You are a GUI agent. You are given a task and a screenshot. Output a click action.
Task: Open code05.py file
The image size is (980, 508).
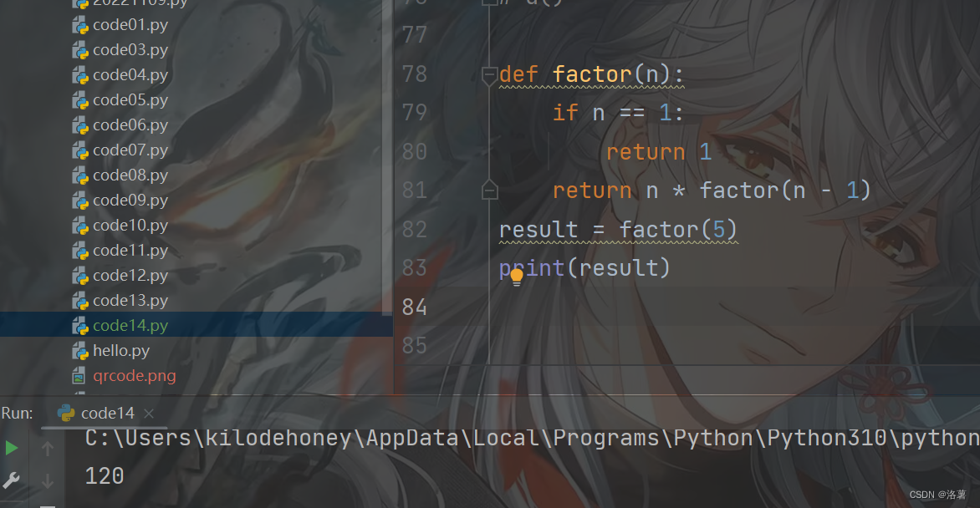pyautogui.click(x=130, y=100)
